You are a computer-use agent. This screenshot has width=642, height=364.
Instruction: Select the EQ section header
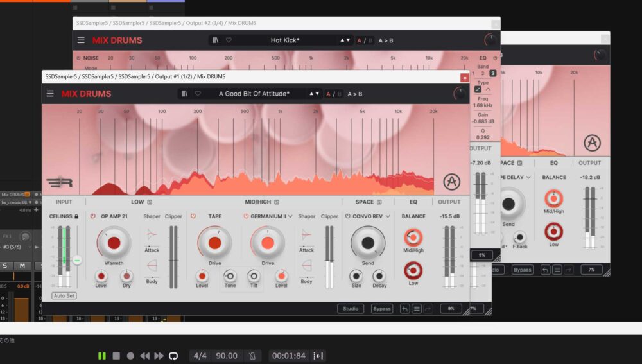413,202
